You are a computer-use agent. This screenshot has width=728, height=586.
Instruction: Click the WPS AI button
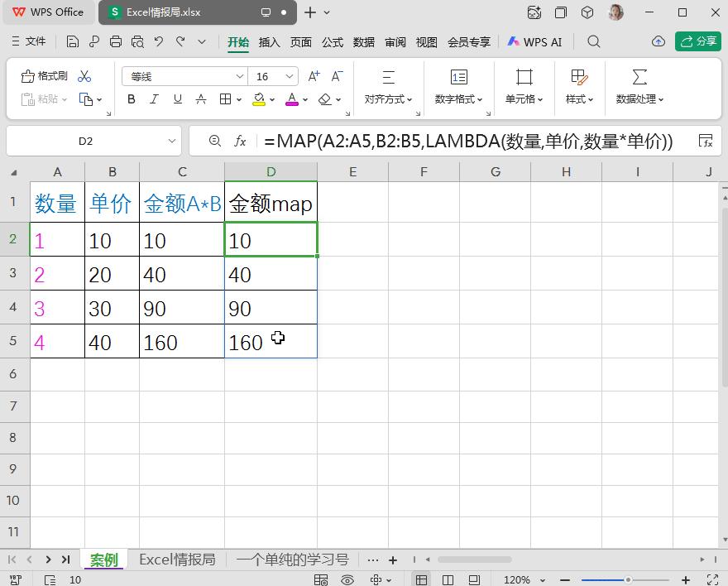[534, 41]
